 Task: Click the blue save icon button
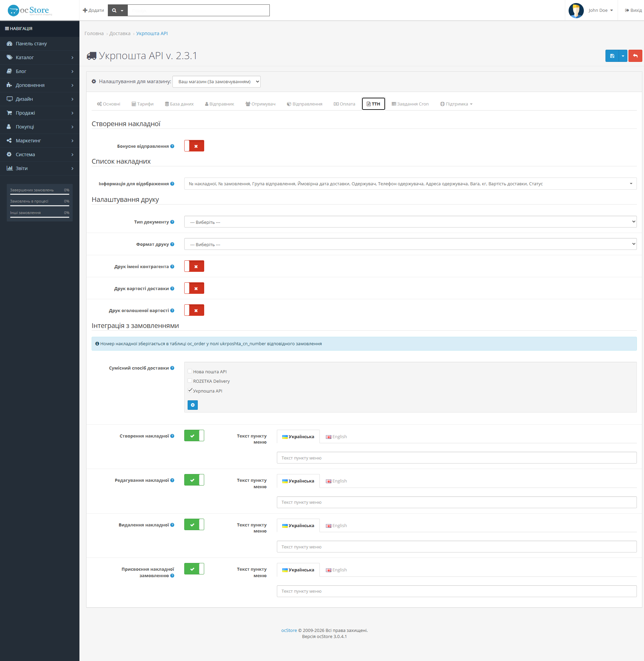coord(612,56)
